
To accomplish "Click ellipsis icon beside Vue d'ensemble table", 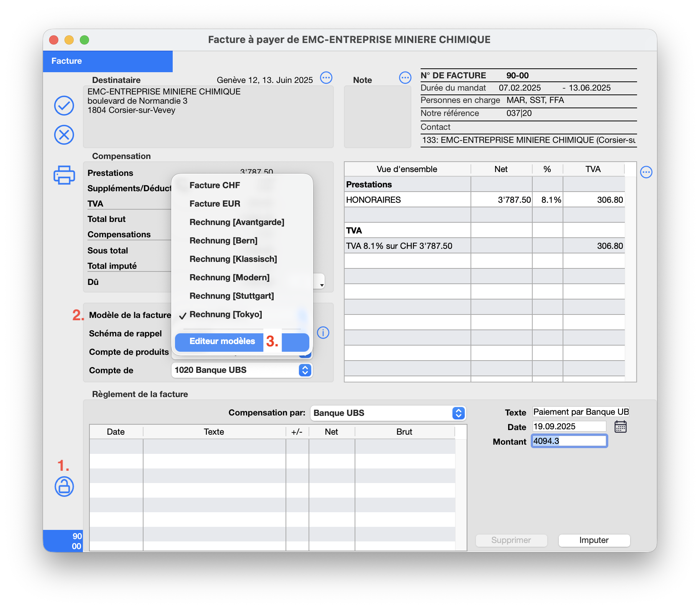I will [646, 172].
